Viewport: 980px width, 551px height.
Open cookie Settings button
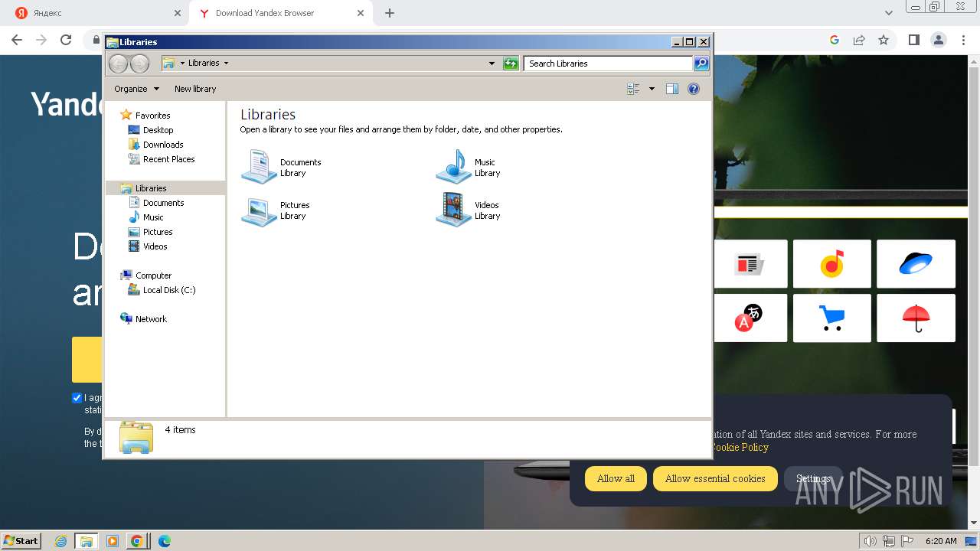click(x=813, y=478)
